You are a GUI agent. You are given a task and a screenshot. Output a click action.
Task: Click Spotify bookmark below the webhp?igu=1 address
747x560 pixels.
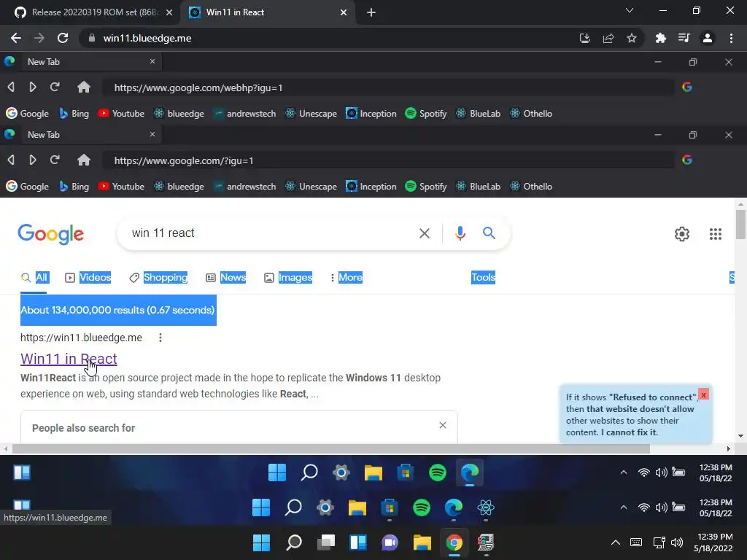pos(426,113)
